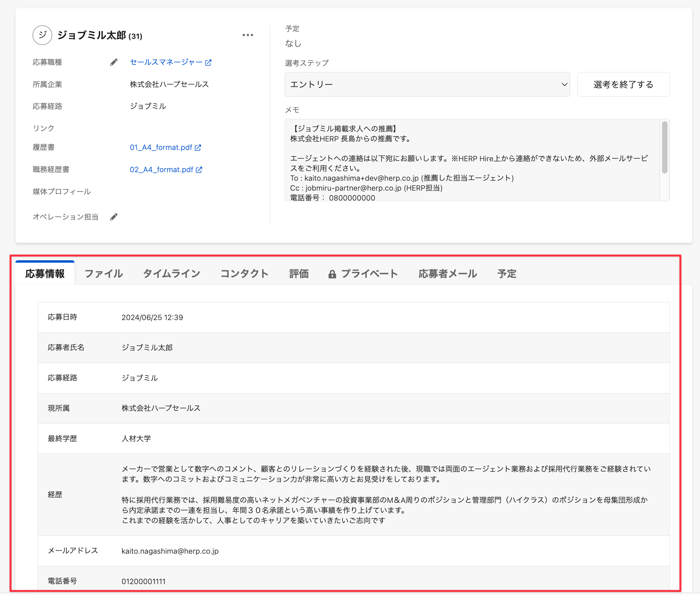The height and width of the screenshot is (595, 700).
Task: Click the lock icon on プライベート tab
Action: coord(332,274)
